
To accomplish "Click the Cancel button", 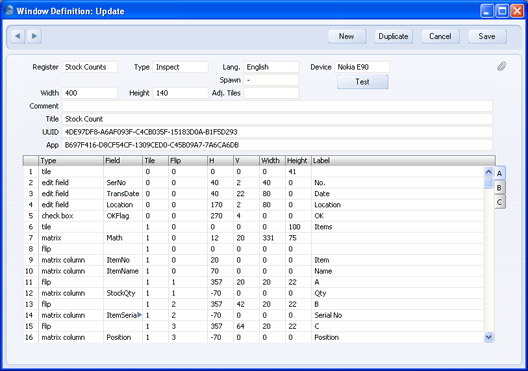I will point(440,36).
